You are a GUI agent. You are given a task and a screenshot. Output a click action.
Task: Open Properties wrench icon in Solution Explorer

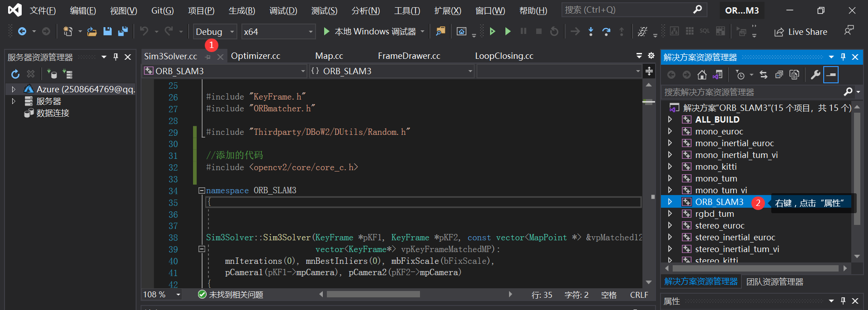click(815, 75)
